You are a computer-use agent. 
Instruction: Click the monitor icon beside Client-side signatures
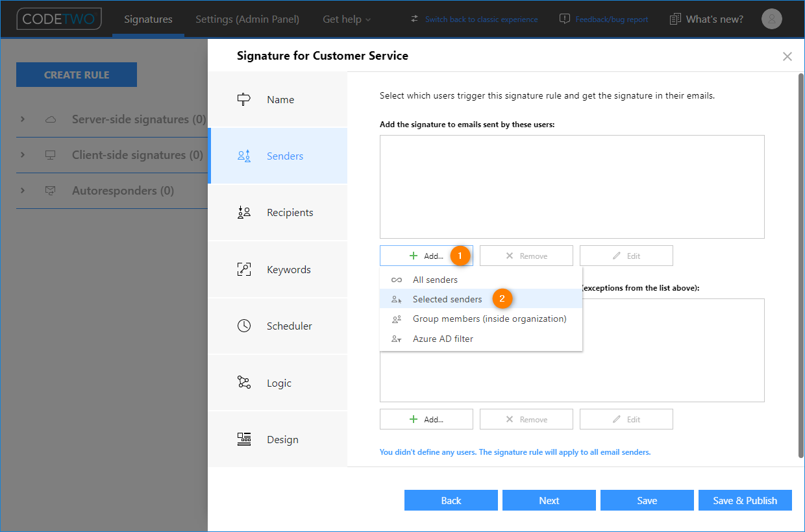pyautogui.click(x=51, y=155)
